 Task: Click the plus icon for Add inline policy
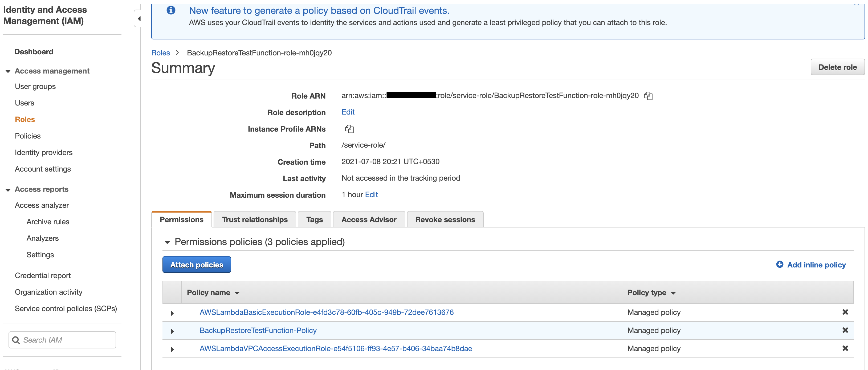coord(779,265)
